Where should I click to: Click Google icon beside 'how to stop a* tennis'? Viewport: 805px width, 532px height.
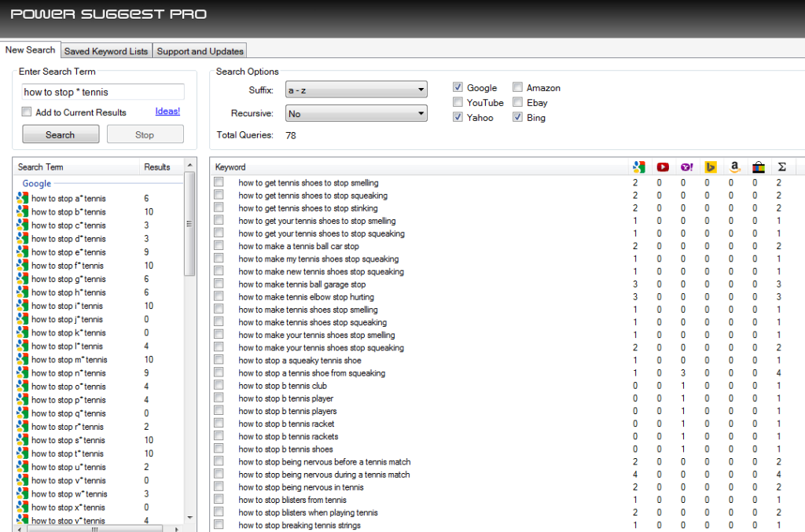coord(23,198)
